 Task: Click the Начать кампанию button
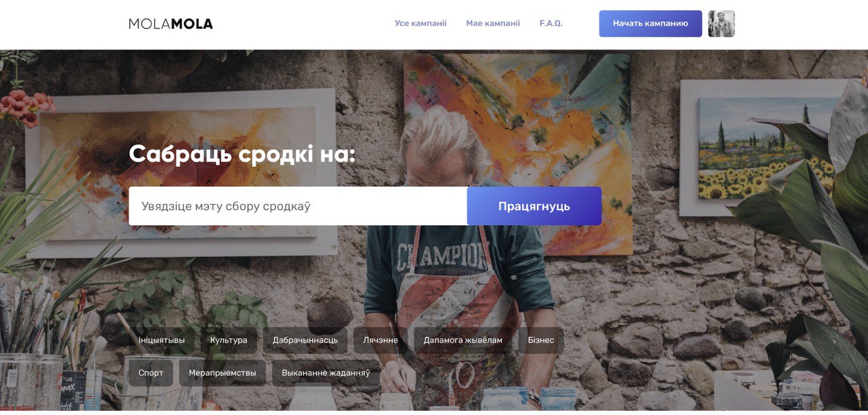point(650,23)
